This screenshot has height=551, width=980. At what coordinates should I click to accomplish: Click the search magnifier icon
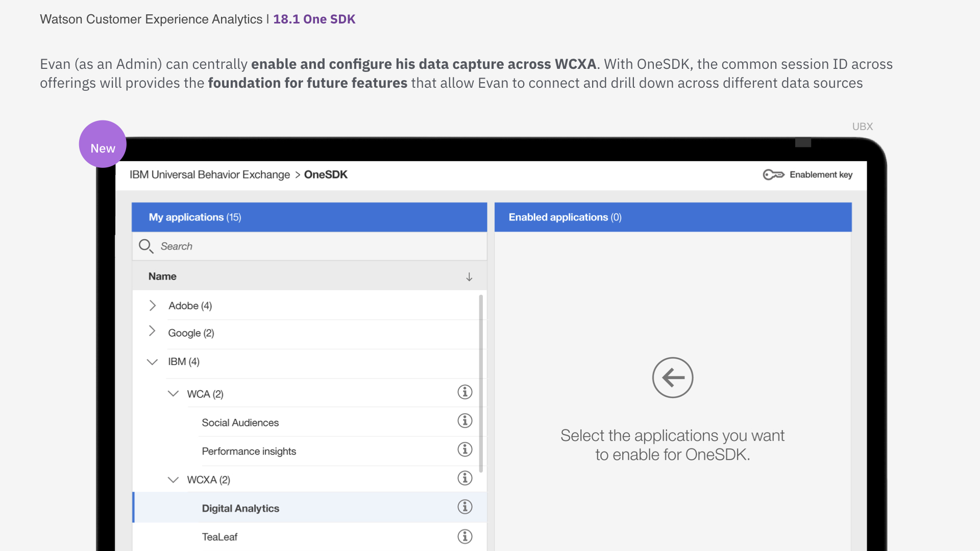point(146,246)
